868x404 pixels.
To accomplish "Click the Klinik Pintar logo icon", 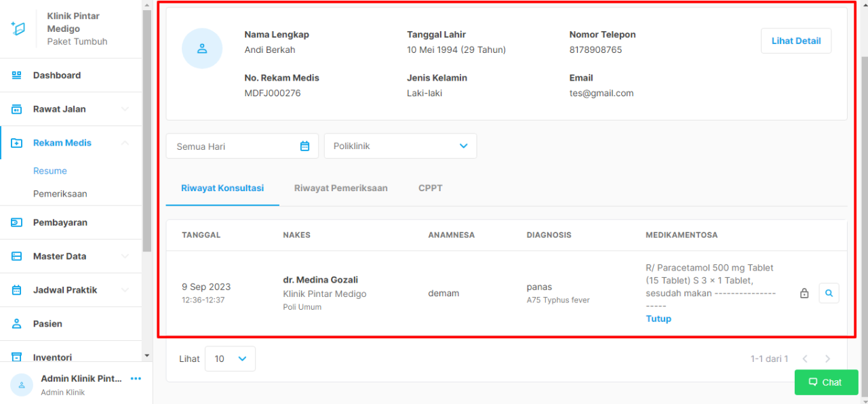I will coord(18,28).
